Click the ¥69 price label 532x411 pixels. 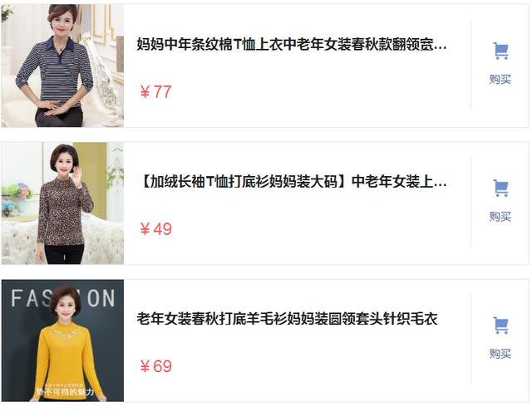click(155, 366)
